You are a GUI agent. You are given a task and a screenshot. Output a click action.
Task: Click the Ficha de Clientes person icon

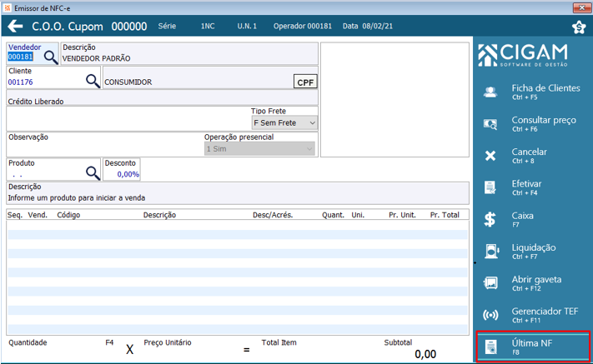click(x=490, y=92)
